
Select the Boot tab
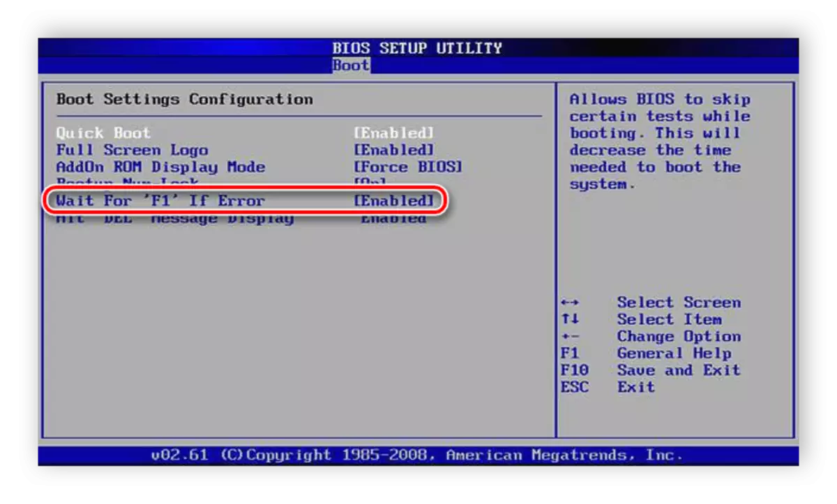point(350,66)
